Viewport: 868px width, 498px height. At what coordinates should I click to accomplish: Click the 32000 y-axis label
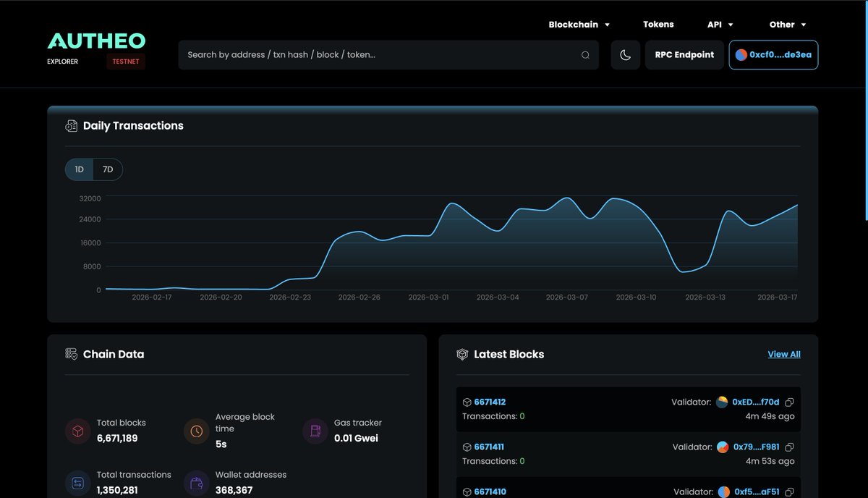90,198
